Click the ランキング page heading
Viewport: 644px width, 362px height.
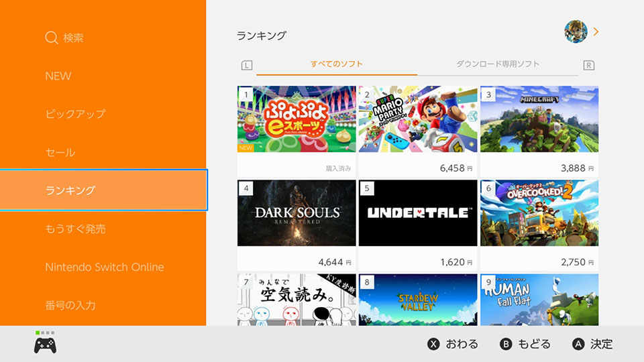(261, 36)
